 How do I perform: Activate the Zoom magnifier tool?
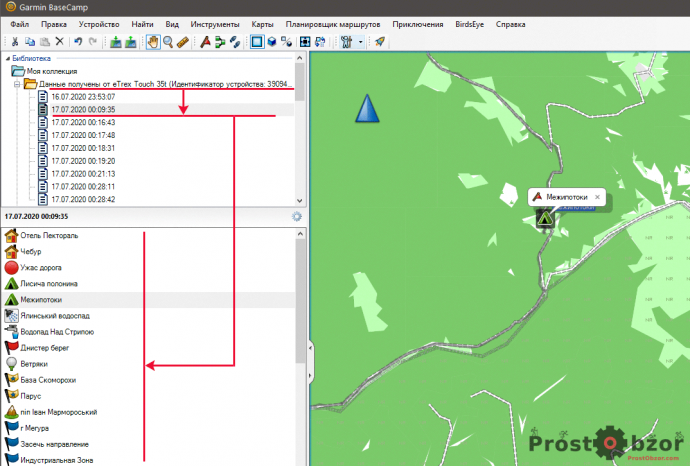168,42
